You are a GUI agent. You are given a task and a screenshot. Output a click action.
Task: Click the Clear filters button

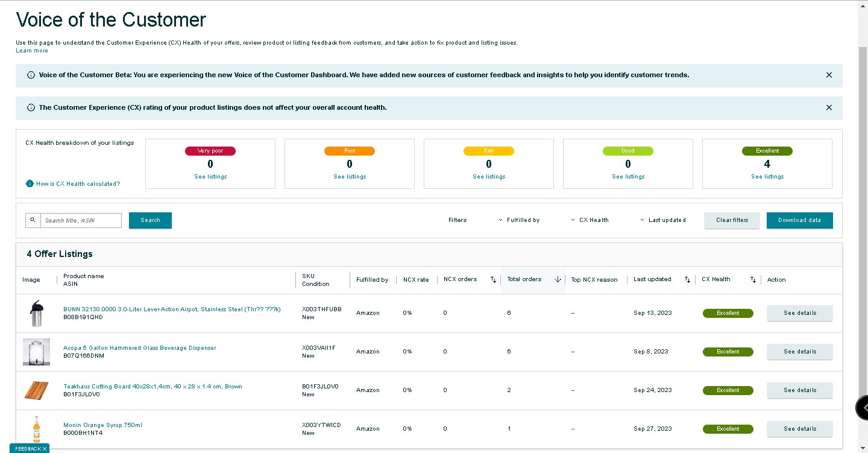coord(732,221)
